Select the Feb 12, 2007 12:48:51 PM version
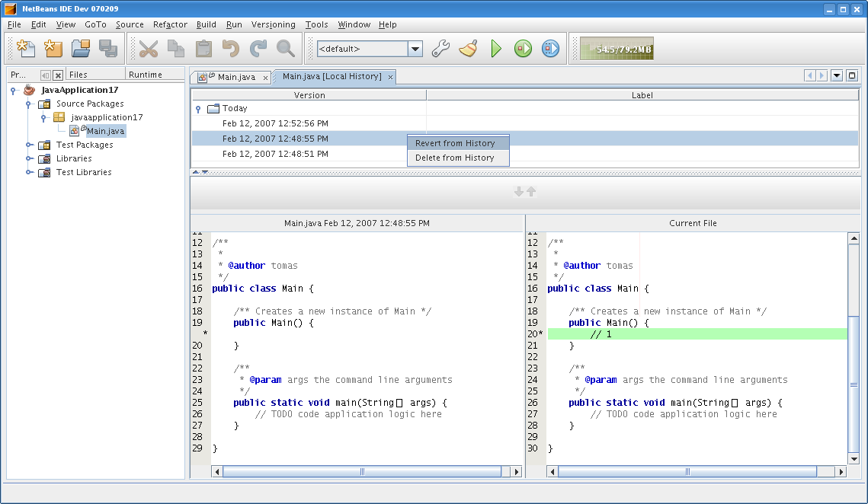This screenshot has height=504, width=868. coord(275,154)
